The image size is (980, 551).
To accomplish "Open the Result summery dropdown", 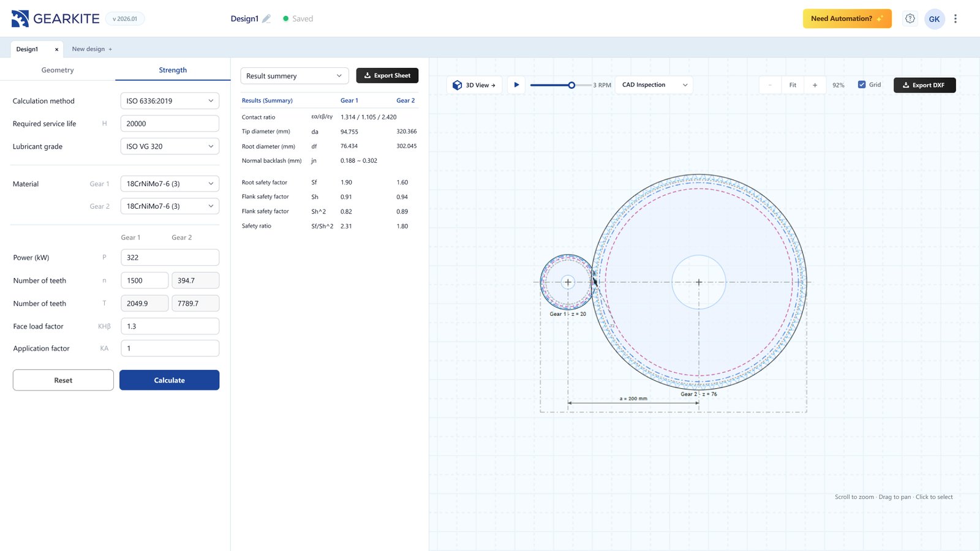I will tap(295, 76).
